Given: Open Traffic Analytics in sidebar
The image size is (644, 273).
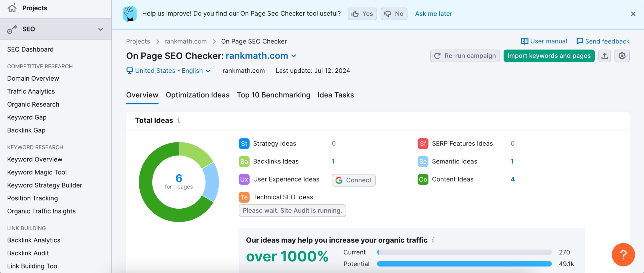Looking at the screenshot, I should pos(31,92).
